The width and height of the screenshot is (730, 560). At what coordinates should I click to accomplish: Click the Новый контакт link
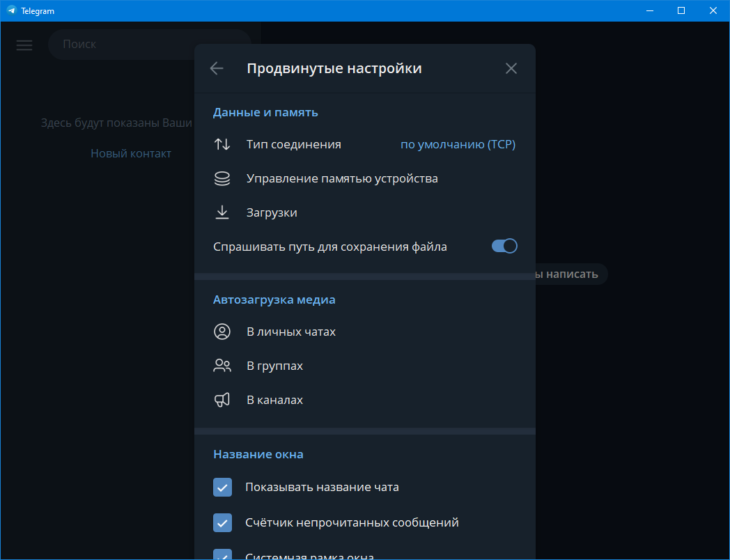(131, 154)
